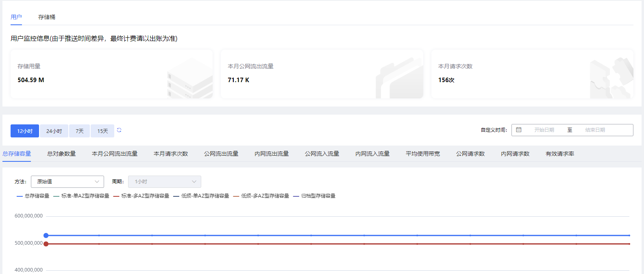Open the 本月公网流出流量 metric tab
Image resolution: width=644 pixels, height=274 pixels.
point(115,154)
